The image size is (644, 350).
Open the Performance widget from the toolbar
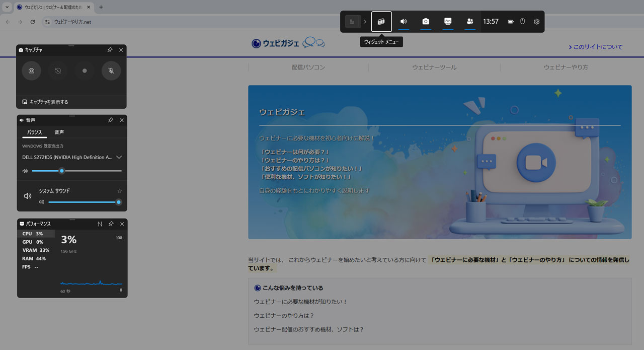point(448,21)
